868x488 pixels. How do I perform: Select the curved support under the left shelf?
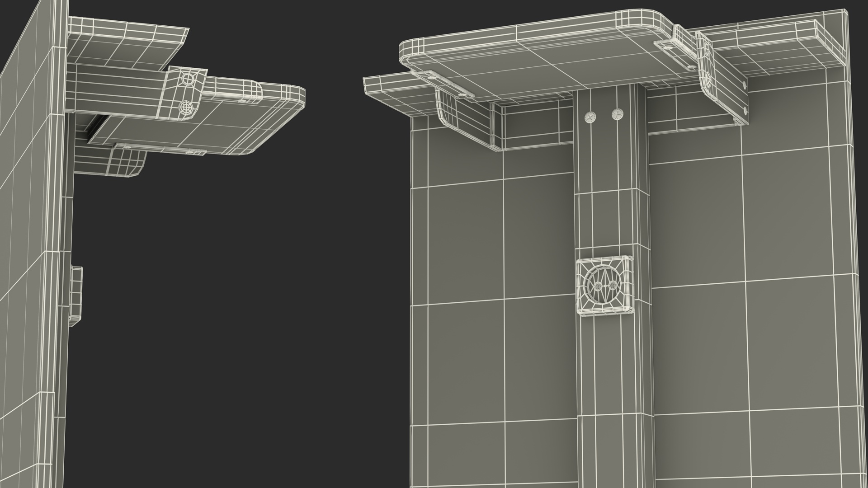pyautogui.click(x=127, y=163)
